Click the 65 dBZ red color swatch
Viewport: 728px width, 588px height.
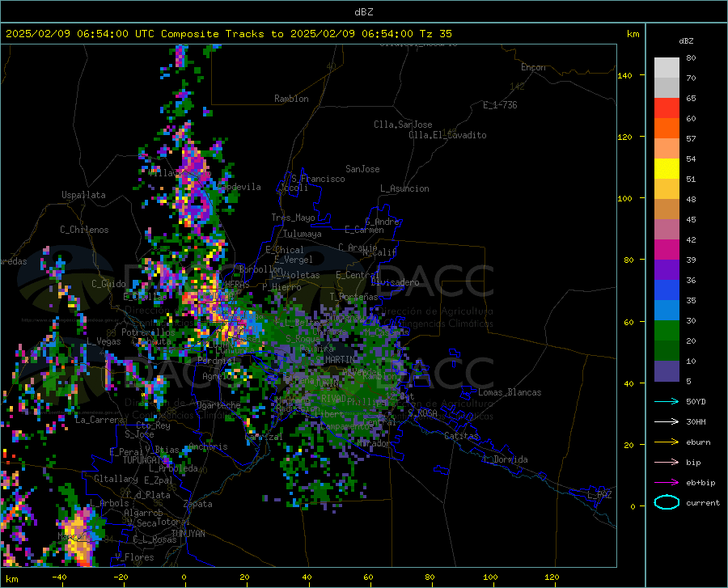click(x=667, y=108)
